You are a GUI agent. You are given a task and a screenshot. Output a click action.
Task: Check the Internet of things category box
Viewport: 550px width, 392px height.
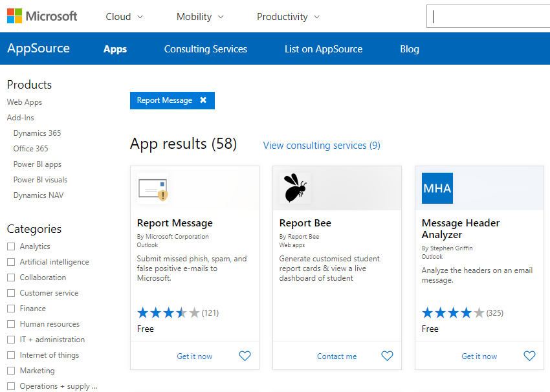pyautogui.click(x=11, y=355)
